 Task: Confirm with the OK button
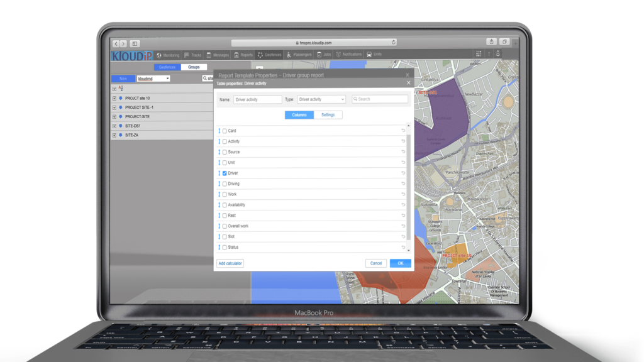401,263
